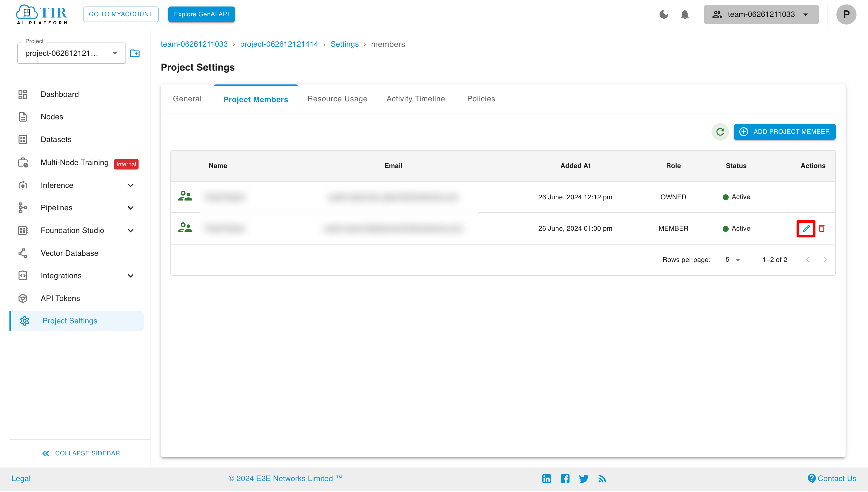Click the OWNER role cell

673,197
